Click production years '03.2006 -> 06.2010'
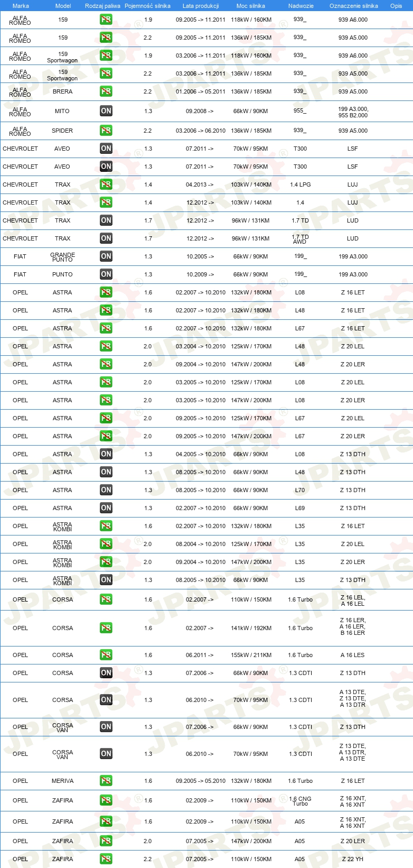Viewport: 413px width, 868px height. pos(201,131)
